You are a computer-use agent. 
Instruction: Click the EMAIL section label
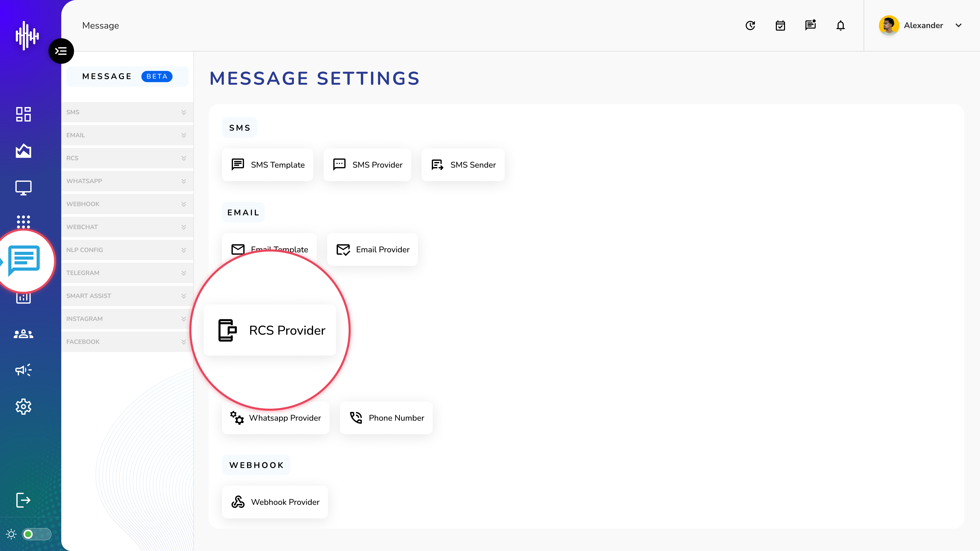point(243,213)
